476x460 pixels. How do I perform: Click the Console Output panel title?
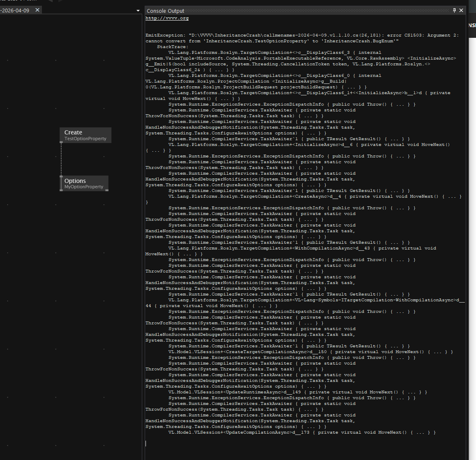(165, 11)
